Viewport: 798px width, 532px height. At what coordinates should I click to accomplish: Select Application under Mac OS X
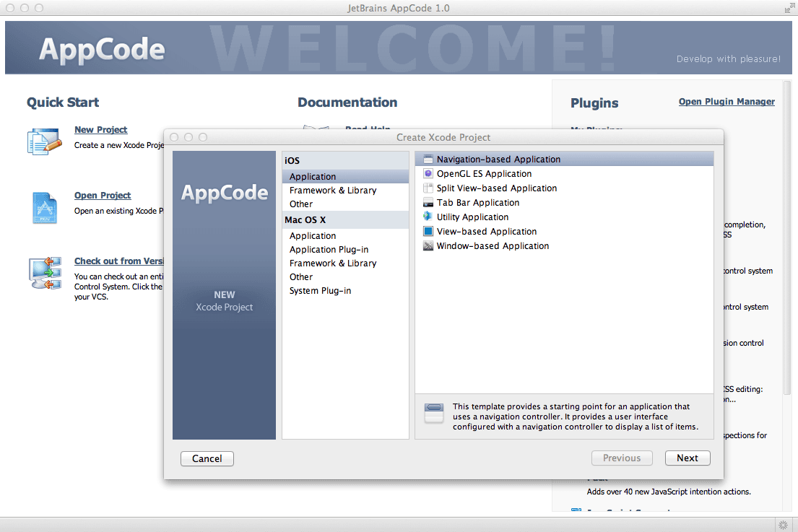pyautogui.click(x=346, y=236)
